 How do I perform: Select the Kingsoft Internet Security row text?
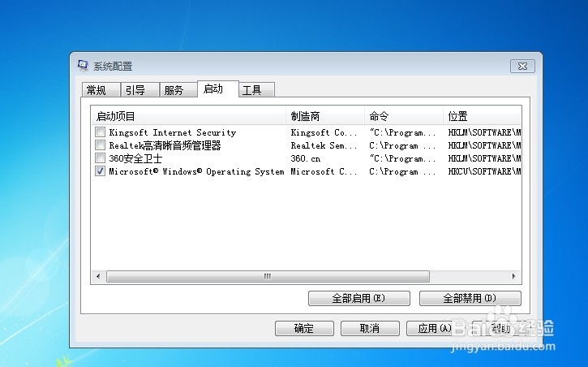click(x=173, y=132)
